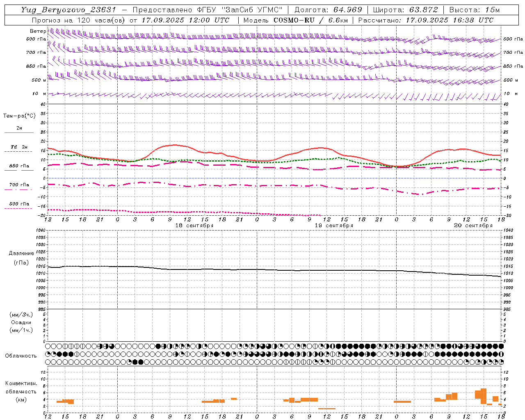This screenshot has height=420, width=525.
Task: Click the date label 18 сентября
Action: [194, 226]
